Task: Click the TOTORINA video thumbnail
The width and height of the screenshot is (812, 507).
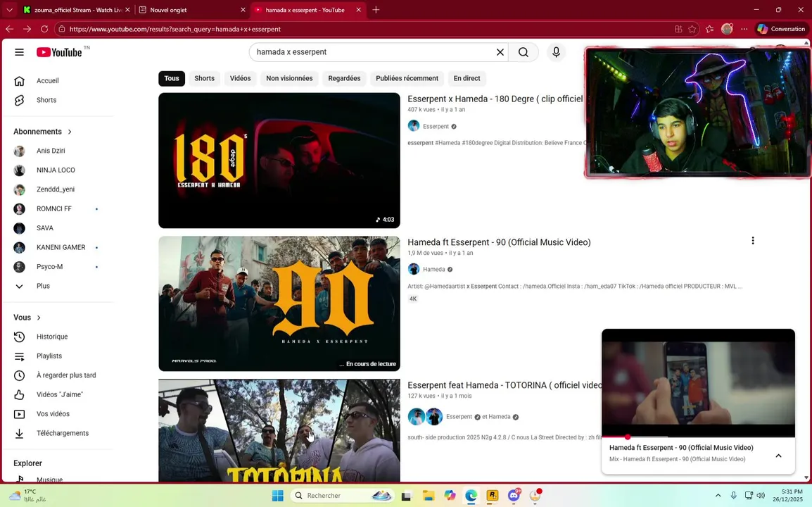Action: point(279,430)
